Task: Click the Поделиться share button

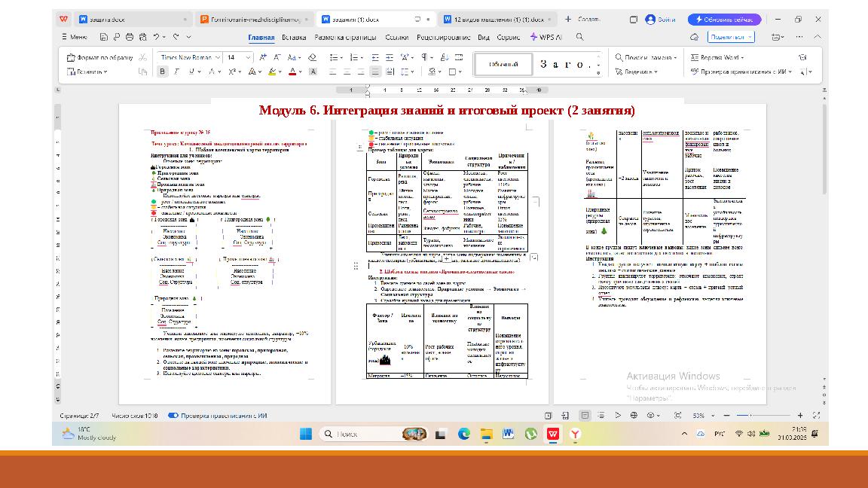Action: 731,37
